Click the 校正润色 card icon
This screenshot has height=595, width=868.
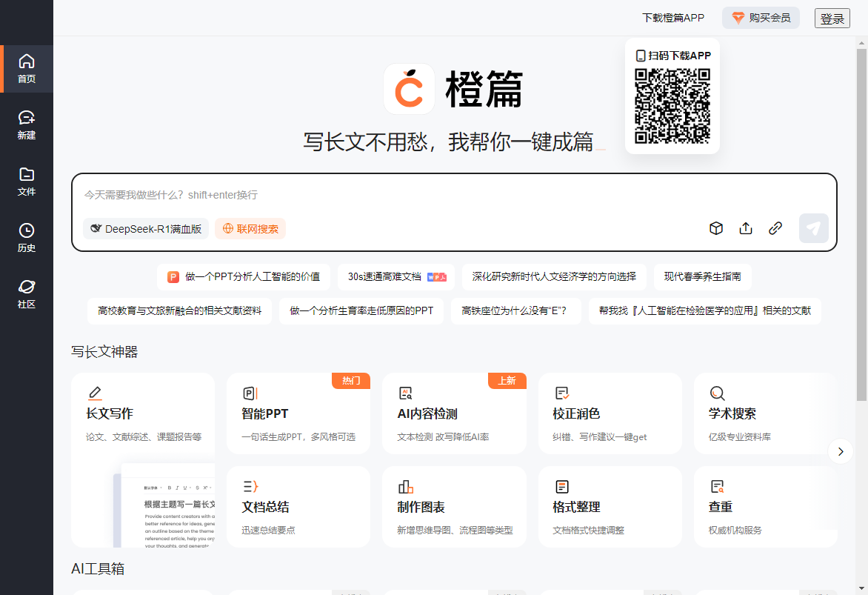click(x=562, y=393)
